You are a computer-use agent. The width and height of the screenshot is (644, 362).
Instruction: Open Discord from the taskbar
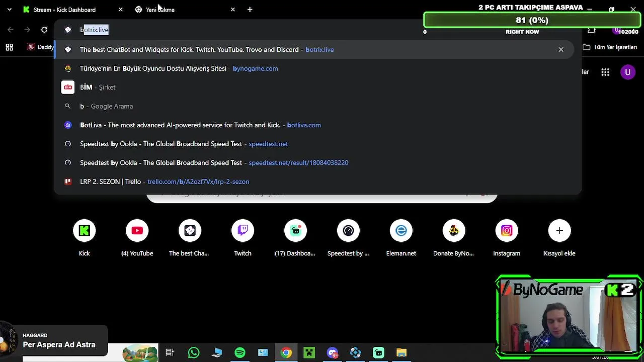[332, 353]
